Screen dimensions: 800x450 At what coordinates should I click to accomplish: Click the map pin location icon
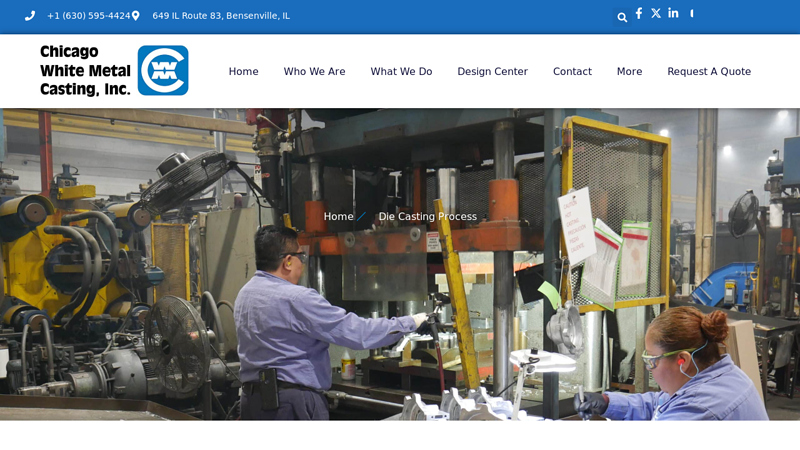[135, 16]
